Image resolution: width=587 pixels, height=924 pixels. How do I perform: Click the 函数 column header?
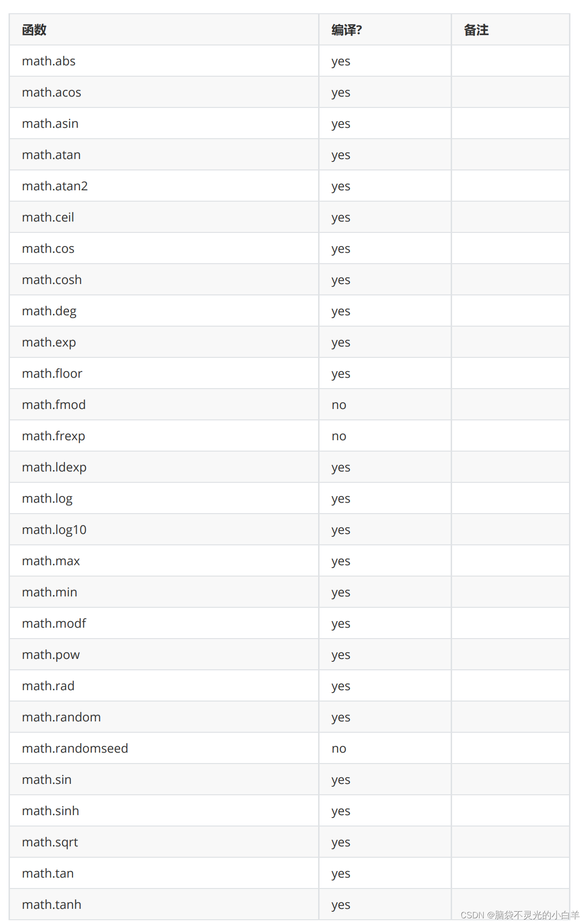[x=34, y=30]
